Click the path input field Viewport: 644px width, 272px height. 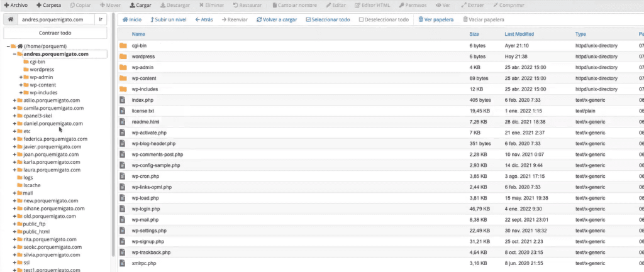pyautogui.click(x=56, y=19)
